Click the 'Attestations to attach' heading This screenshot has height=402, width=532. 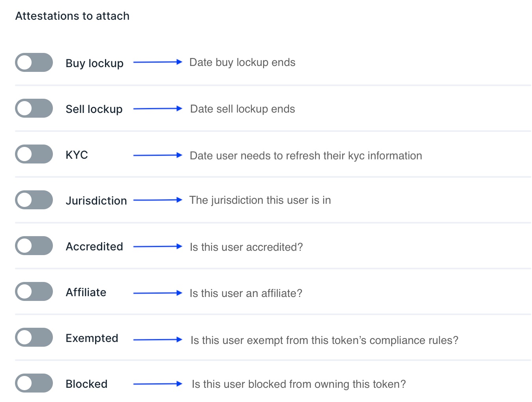pyautogui.click(x=72, y=16)
